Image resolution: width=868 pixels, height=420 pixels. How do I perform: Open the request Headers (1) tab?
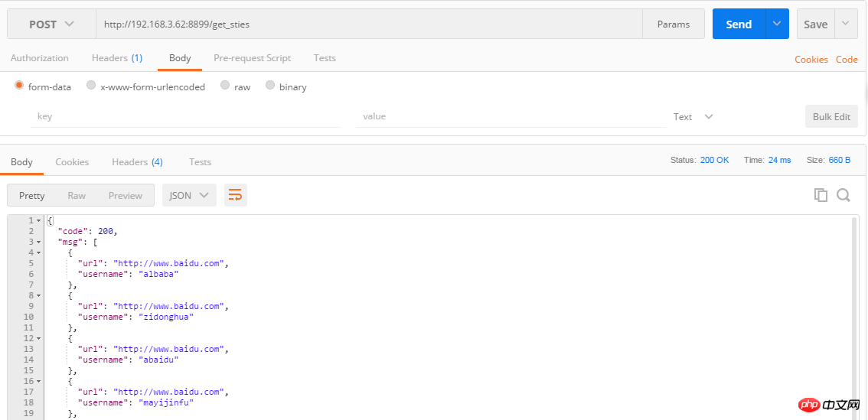tap(117, 58)
